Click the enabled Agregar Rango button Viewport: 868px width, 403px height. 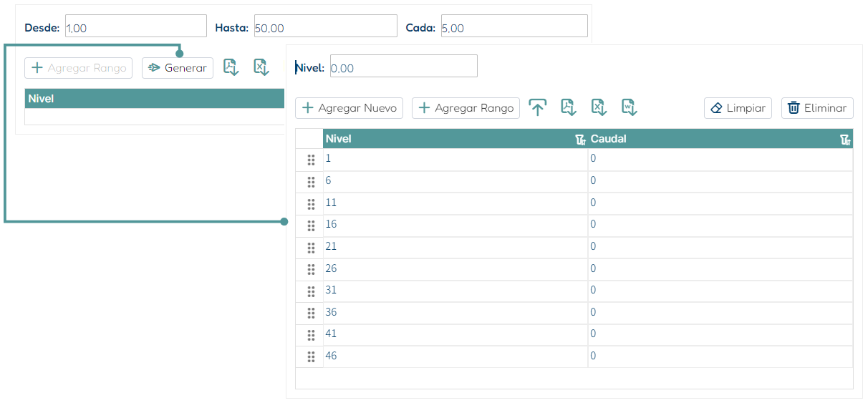pyautogui.click(x=466, y=108)
